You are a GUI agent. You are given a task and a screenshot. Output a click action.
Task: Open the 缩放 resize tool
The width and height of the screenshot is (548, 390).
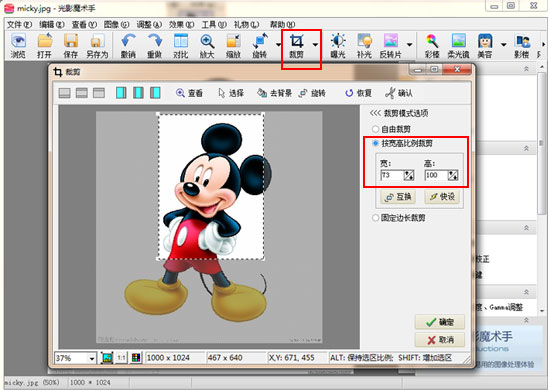pyautogui.click(x=233, y=46)
